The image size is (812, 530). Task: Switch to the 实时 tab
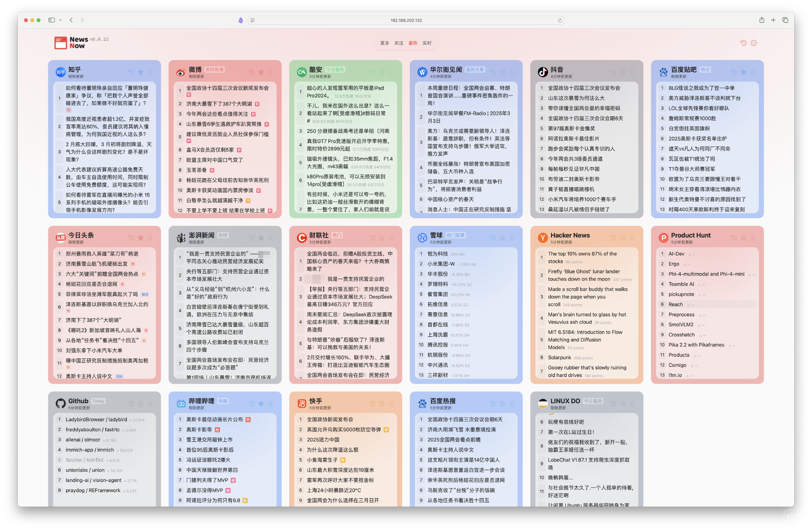pos(427,43)
